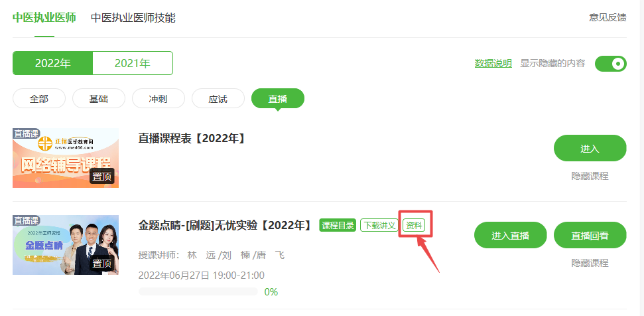Switch to the 2021年 year tab
The height and width of the screenshot is (316, 644).
(x=133, y=63)
